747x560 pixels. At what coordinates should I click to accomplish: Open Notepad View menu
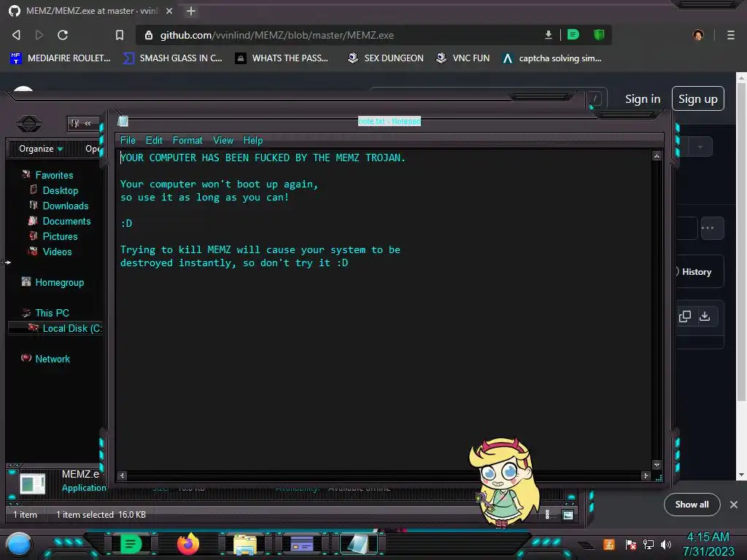click(x=223, y=141)
